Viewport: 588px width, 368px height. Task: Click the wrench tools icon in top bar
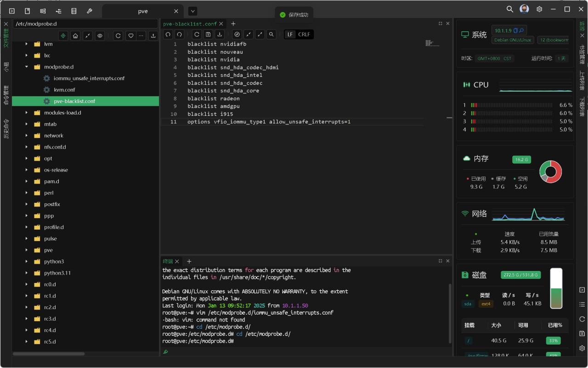(90, 11)
